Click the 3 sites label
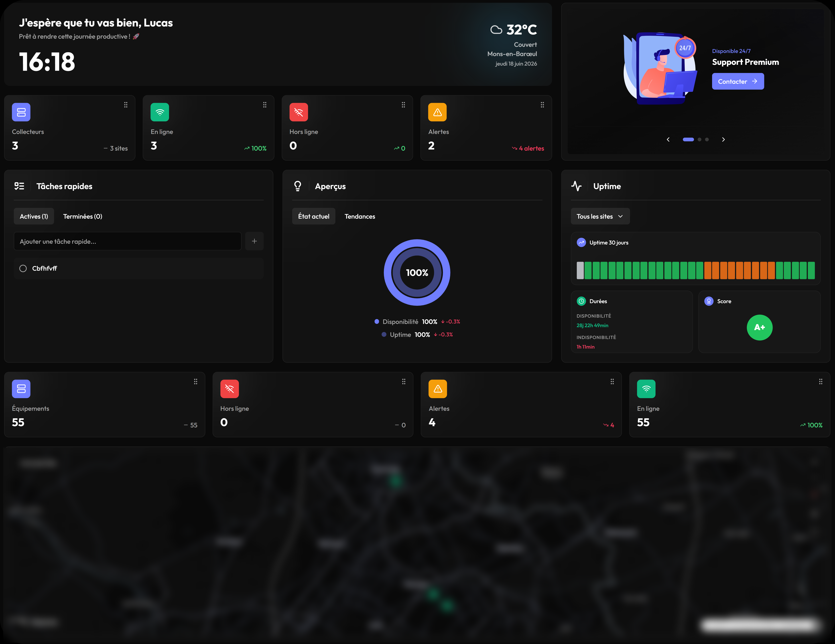The image size is (835, 644). (116, 148)
